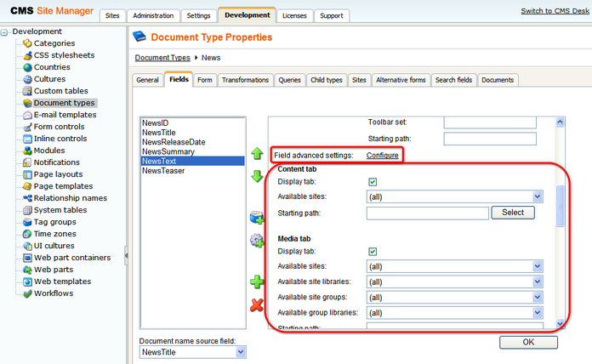Open the Administration top tab
Viewport: 592px width, 364px height.
tap(154, 15)
